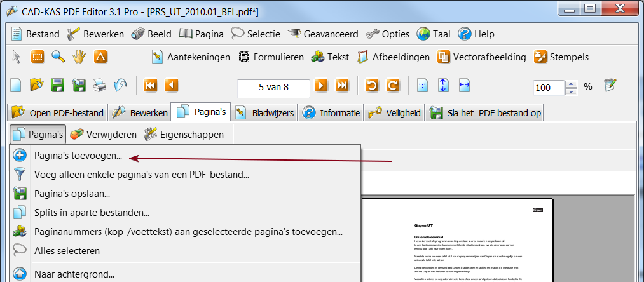Open the Stempels stamps tool
This screenshot has height=282, width=644.
point(561,57)
